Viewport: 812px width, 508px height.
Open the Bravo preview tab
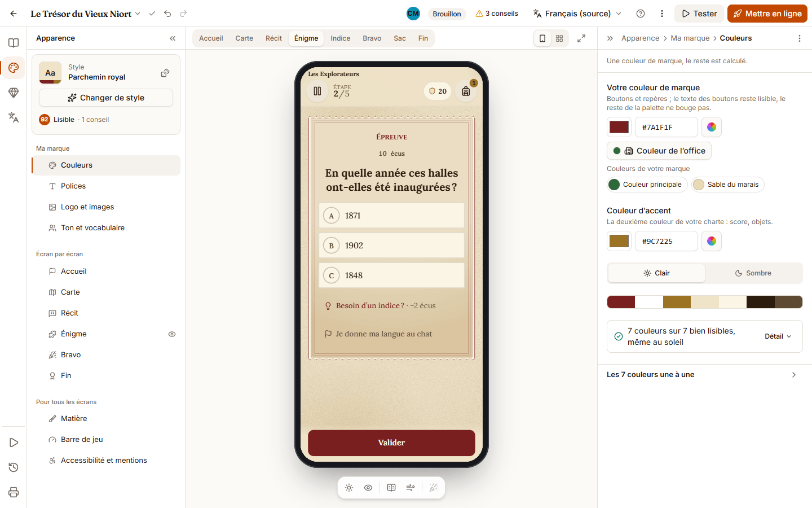(372, 38)
